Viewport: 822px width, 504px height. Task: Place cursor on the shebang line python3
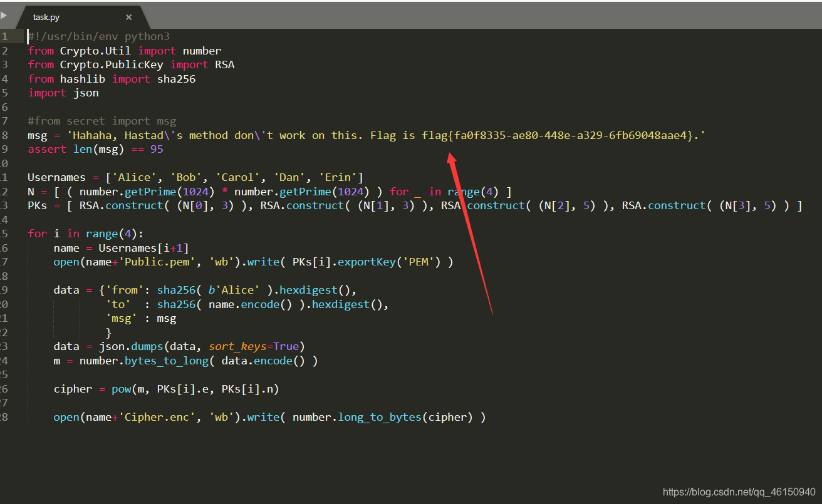click(x=147, y=36)
